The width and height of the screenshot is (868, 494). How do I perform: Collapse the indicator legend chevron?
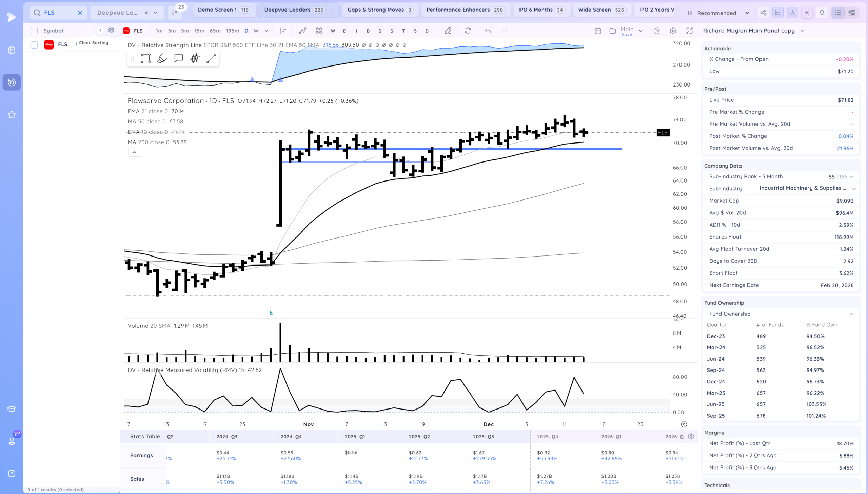[134, 153]
